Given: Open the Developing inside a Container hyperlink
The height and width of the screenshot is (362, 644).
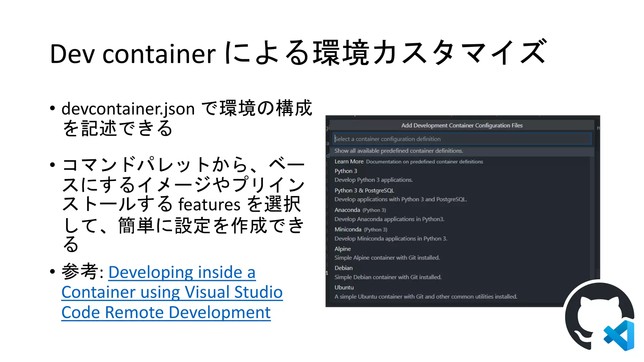Looking at the screenshot, I should click(x=172, y=292).
